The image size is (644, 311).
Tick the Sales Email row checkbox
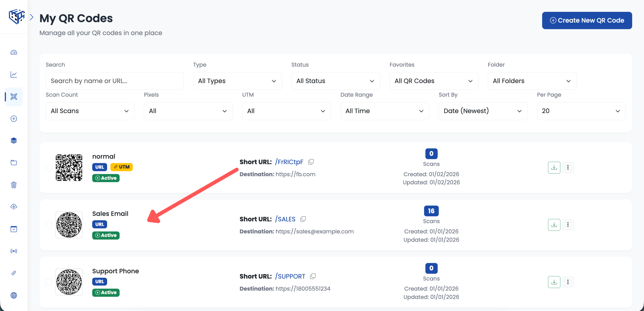(x=49, y=225)
